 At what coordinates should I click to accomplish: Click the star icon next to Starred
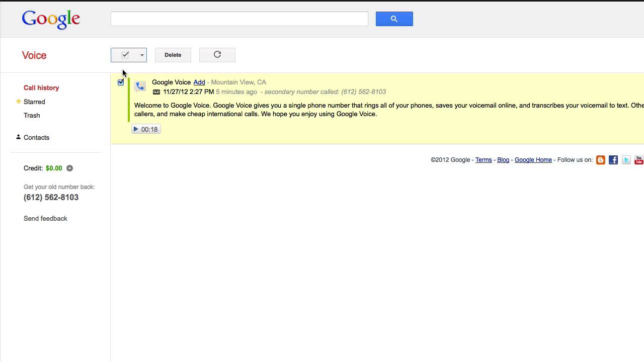19,101
